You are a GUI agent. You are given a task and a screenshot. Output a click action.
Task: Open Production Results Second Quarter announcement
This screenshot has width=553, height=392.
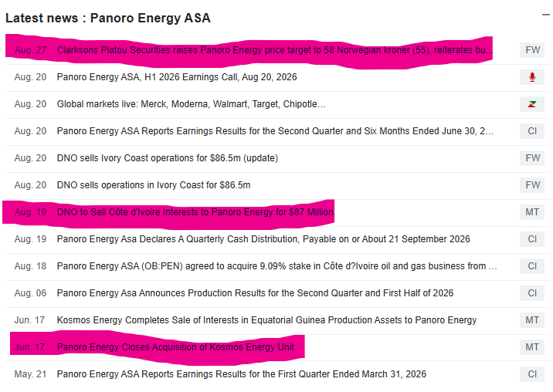coord(255,293)
